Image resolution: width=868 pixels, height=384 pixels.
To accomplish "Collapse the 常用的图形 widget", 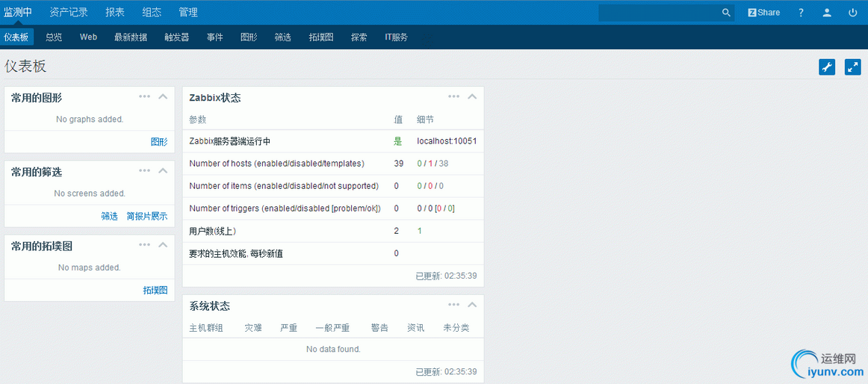I will coord(163,96).
